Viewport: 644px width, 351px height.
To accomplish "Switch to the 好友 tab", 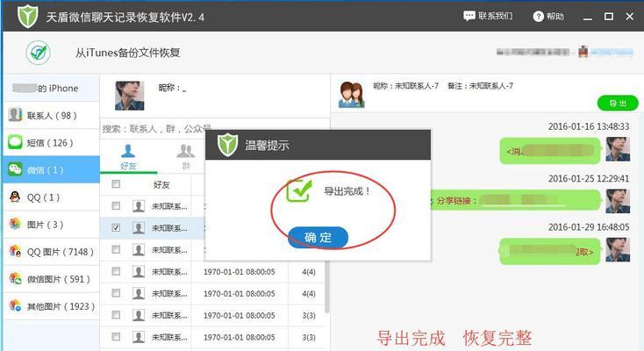I will pos(128,157).
